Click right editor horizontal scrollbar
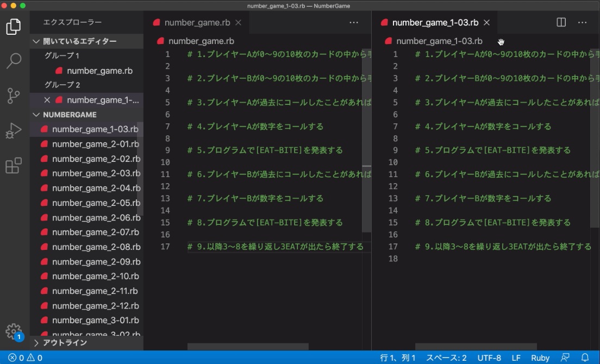The image size is (600, 364). click(476, 347)
